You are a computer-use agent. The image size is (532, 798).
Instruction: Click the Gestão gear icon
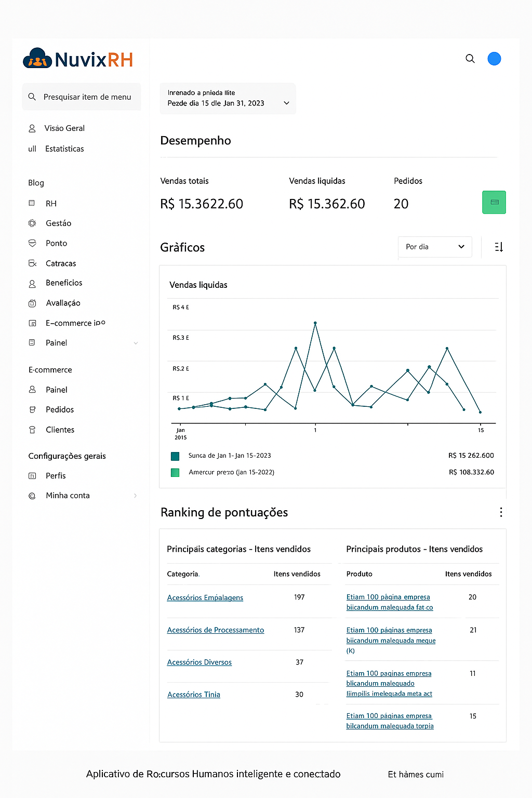(32, 223)
